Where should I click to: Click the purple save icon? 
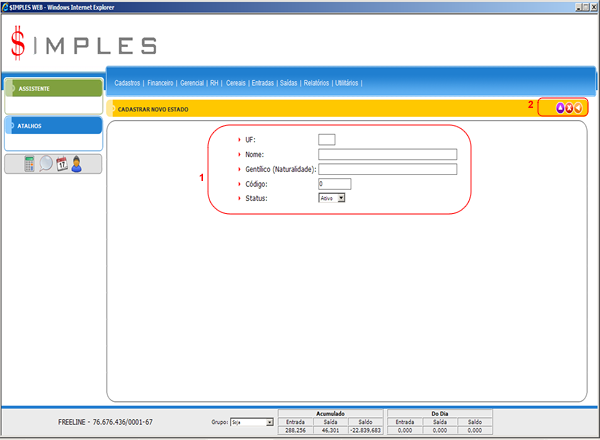coord(560,108)
